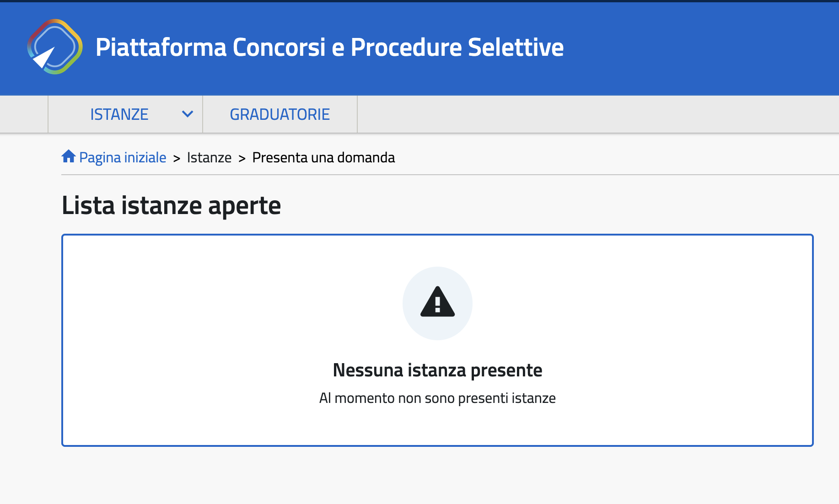Open the GRADUATORIE menu item

[x=280, y=114]
